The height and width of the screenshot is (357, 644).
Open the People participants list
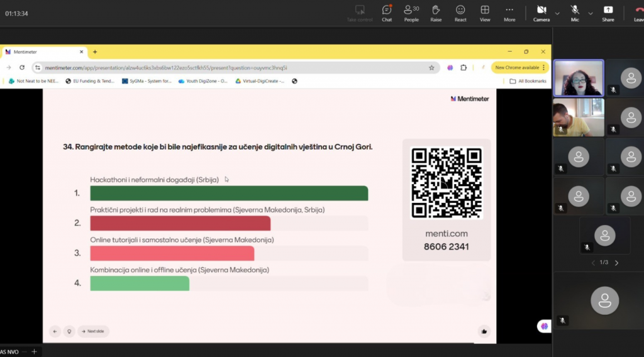tap(411, 13)
